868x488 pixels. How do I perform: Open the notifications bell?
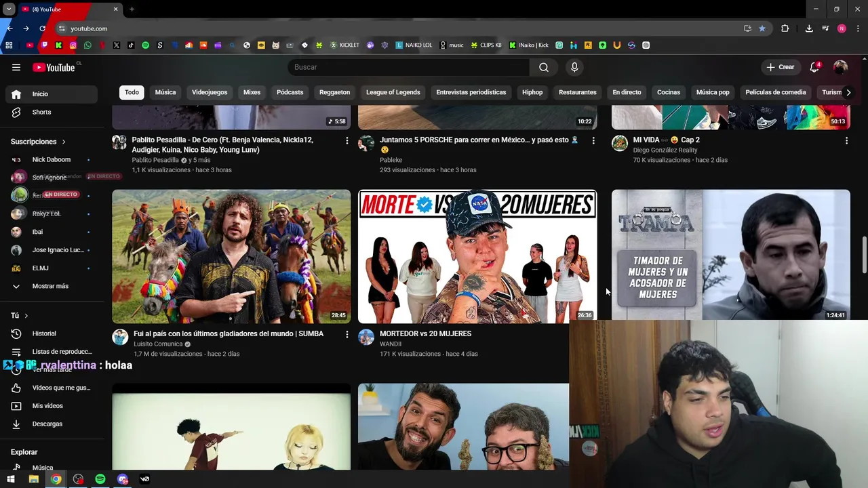coord(814,67)
